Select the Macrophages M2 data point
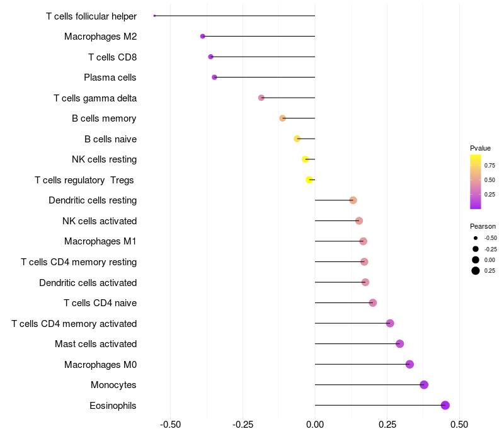 click(x=202, y=37)
